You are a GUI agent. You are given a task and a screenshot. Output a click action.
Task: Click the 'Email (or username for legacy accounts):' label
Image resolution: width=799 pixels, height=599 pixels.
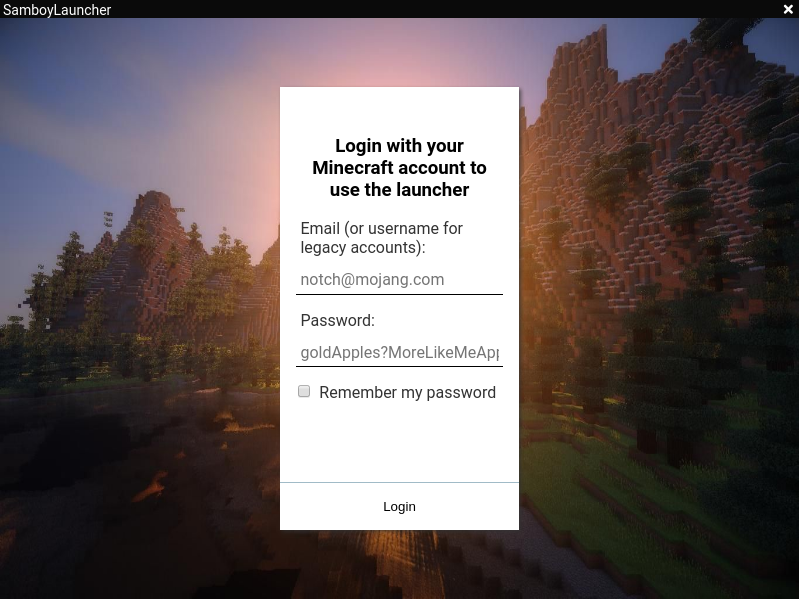coord(382,238)
